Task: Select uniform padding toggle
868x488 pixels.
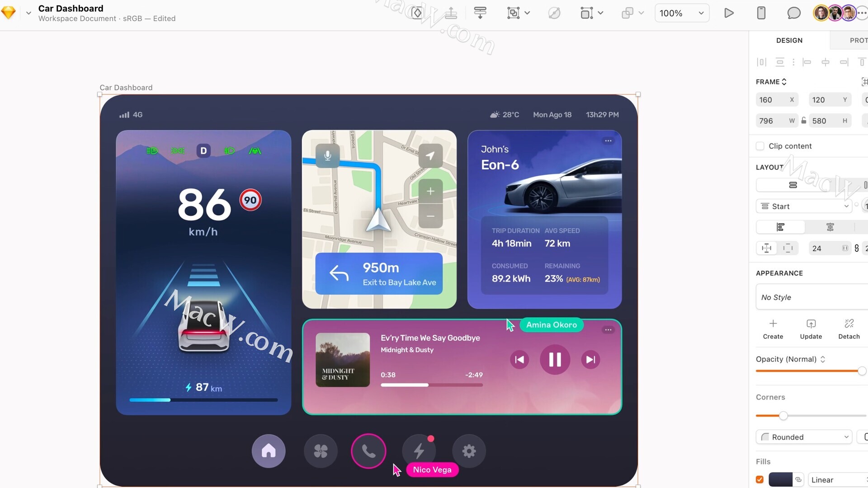Action: [x=767, y=248]
